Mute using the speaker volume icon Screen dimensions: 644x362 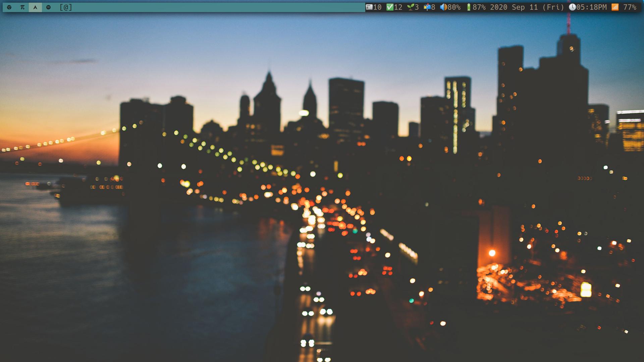click(x=443, y=7)
